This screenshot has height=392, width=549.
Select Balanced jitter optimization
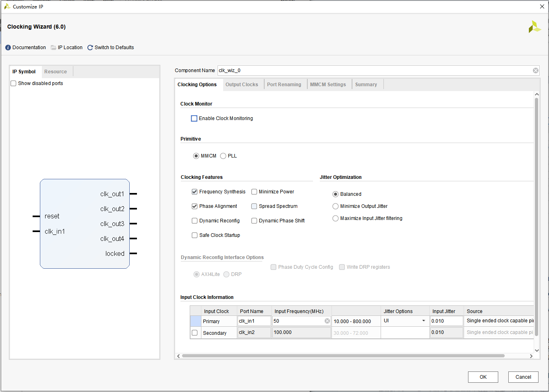click(336, 194)
